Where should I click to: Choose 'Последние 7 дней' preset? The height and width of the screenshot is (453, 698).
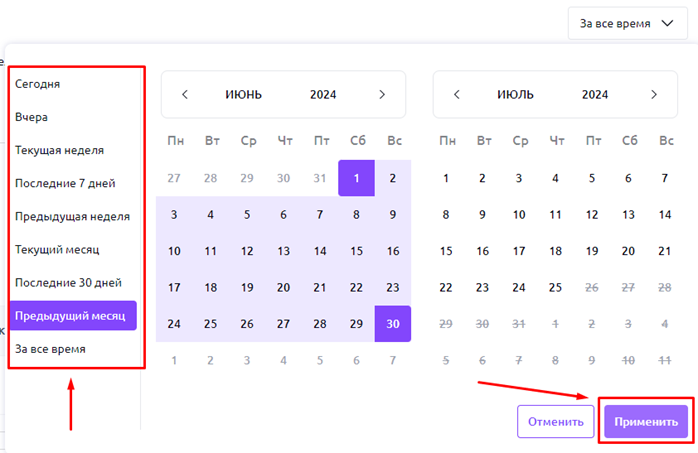coord(65,183)
